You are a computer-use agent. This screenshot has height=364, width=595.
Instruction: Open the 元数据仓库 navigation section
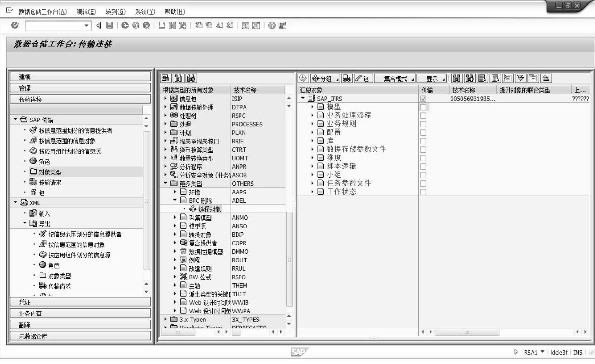[x=80, y=336]
